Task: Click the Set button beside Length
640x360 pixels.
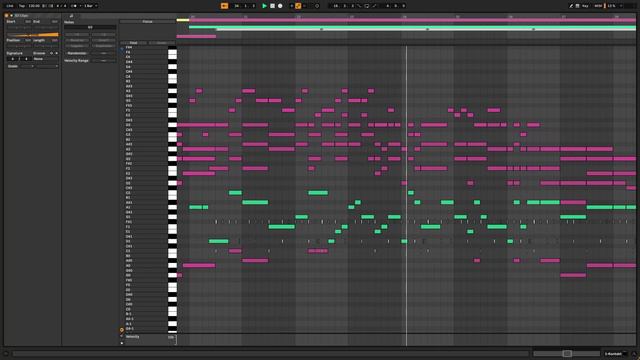Action: coord(55,40)
